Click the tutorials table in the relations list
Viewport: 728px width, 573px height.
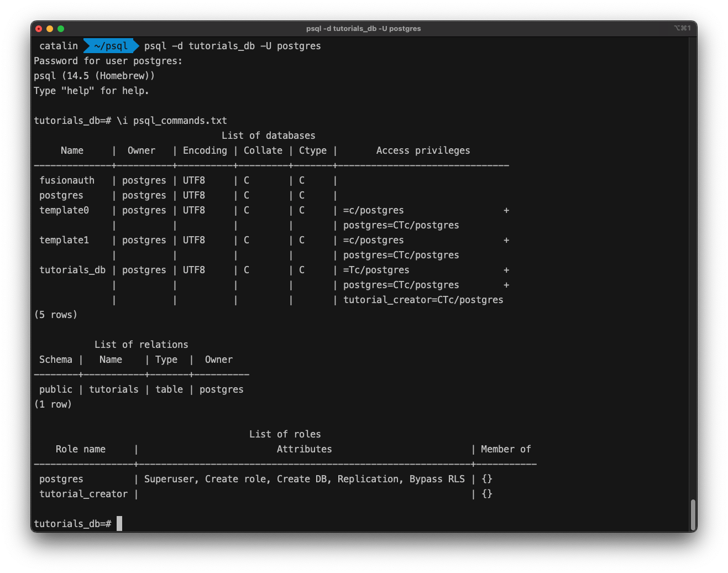click(x=114, y=389)
